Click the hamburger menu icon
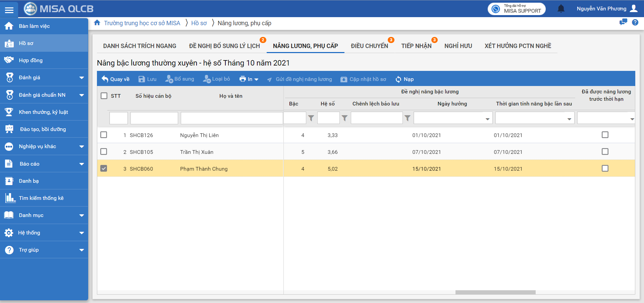The image size is (644, 303). (x=9, y=10)
